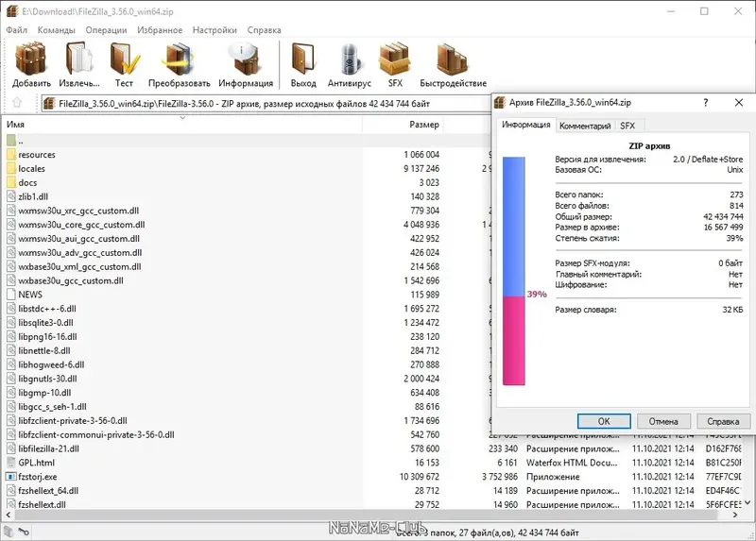Click the Выход (Exit) door icon
The width and height of the screenshot is (756, 541).
(x=303, y=65)
